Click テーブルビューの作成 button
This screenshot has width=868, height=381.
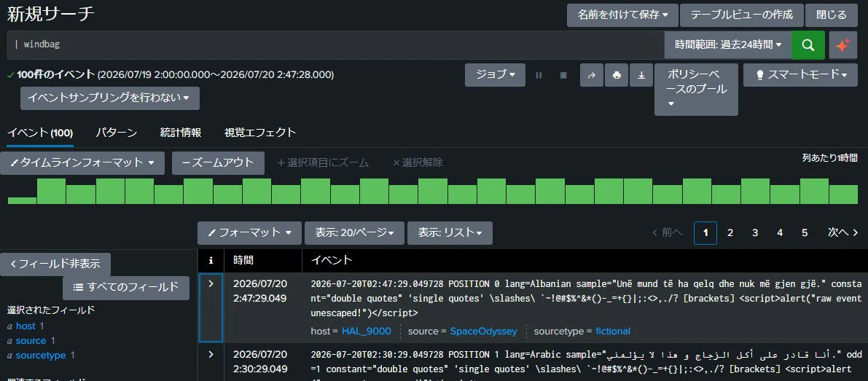click(x=742, y=15)
